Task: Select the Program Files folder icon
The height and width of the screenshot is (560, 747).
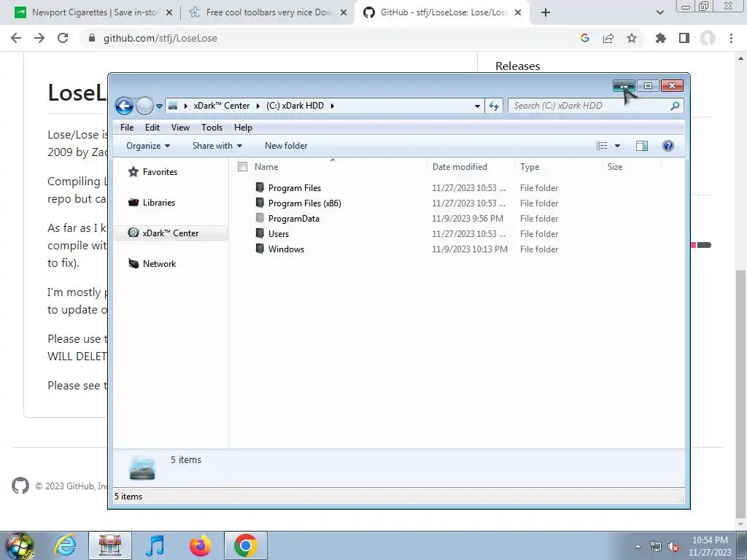Action: click(x=260, y=187)
